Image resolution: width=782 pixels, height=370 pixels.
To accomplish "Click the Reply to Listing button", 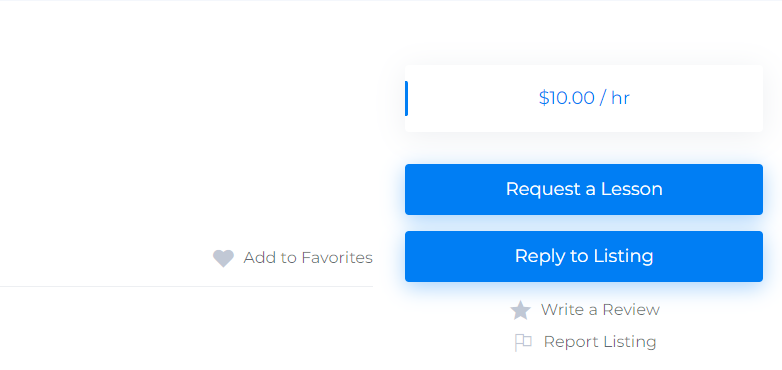I will tap(584, 256).
